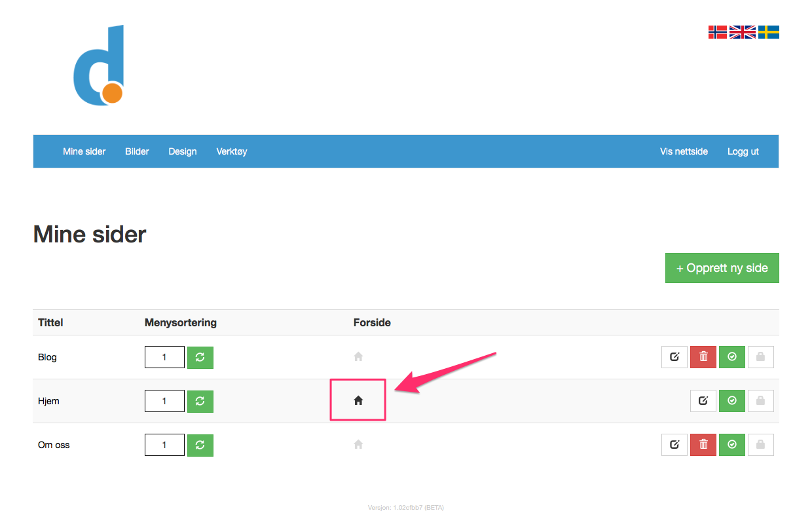Click the black home icon for Hjem
The height and width of the screenshot is (532, 812).
click(358, 401)
